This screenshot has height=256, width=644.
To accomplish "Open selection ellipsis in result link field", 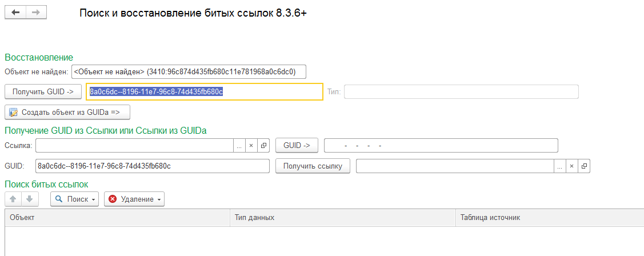I will (x=560, y=166).
